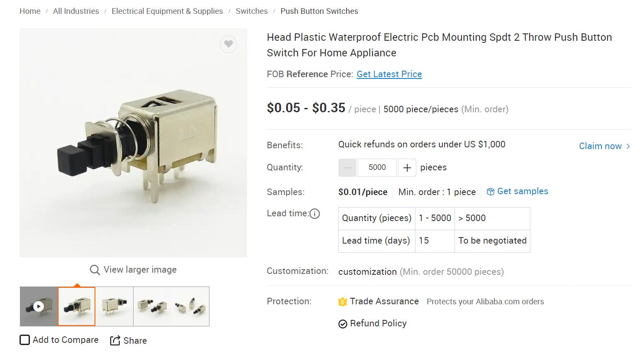Open Electrical Equipment & Supplies breadcrumb

(167, 11)
